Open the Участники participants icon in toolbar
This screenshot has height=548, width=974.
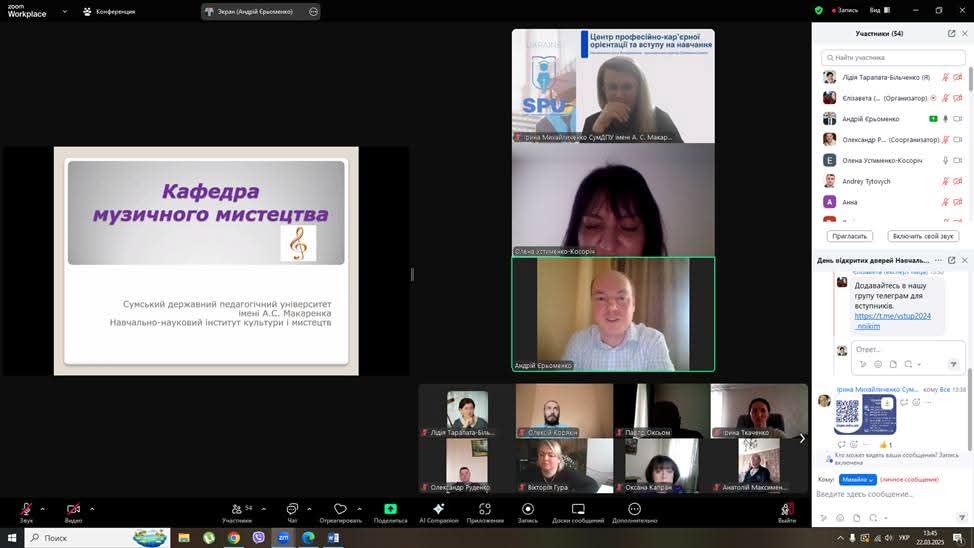(x=237, y=509)
